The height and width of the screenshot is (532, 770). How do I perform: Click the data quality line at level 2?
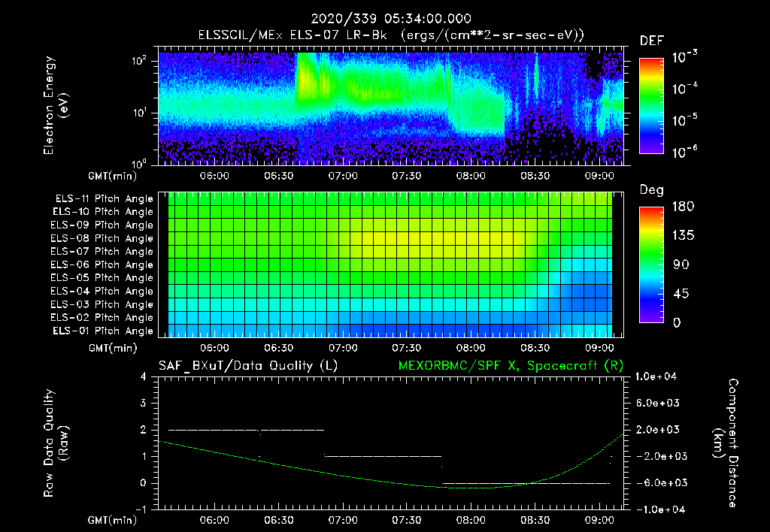[247, 430]
